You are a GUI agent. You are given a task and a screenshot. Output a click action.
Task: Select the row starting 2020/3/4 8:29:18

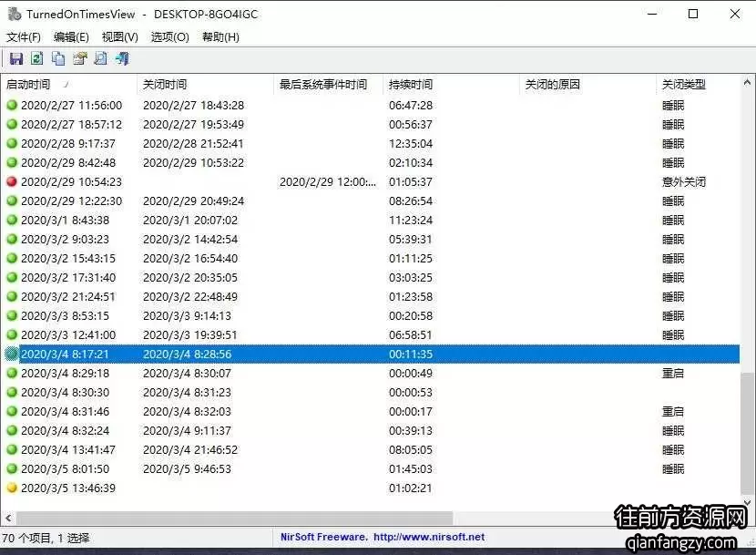[370, 373]
